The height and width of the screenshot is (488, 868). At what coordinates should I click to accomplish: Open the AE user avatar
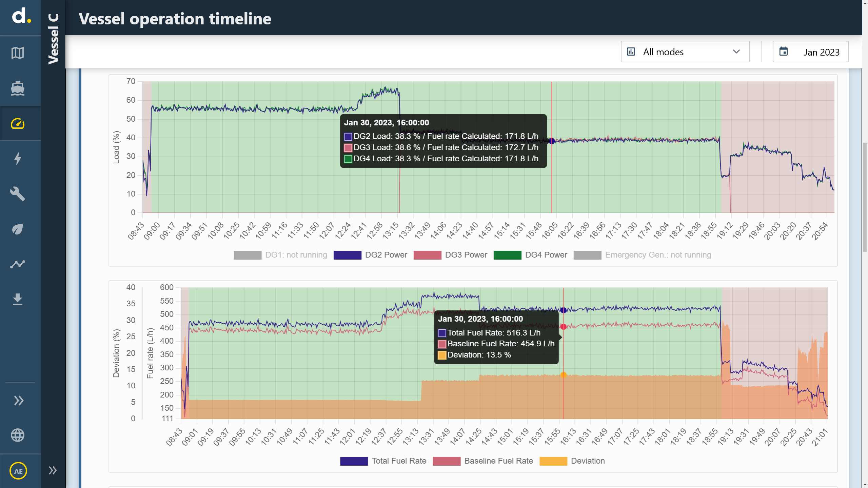(x=18, y=471)
